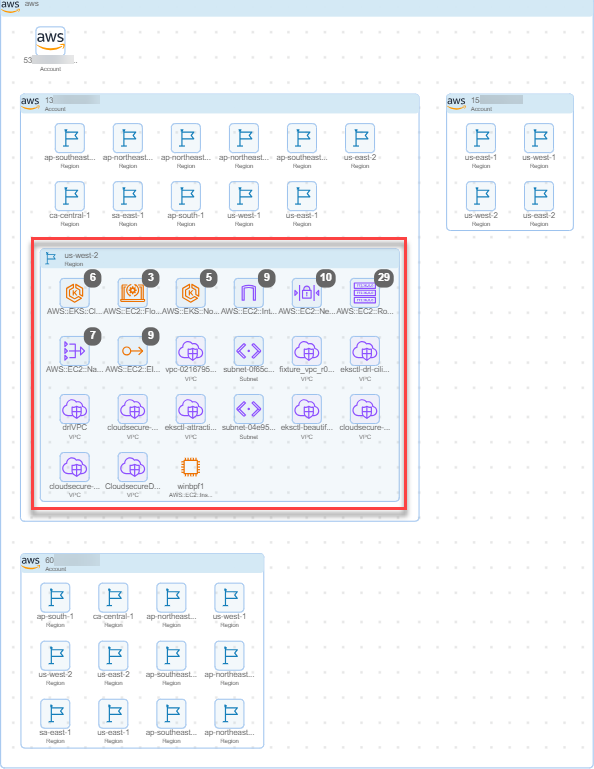Image resolution: width=594 pixels, height=769 pixels.
Task: Click the account 60 group header
Action: [x=142, y=564]
